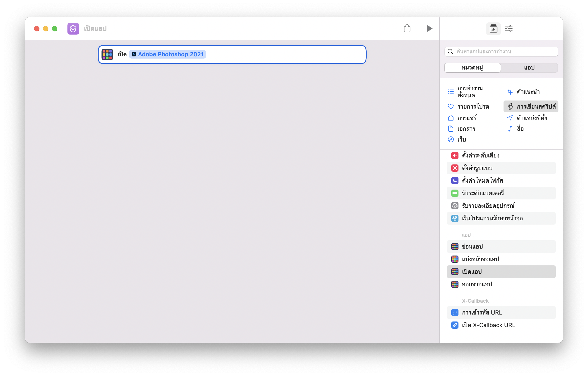This screenshot has height=376, width=588.
Task: Open the shortcut details settings icon
Action: pos(509,29)
